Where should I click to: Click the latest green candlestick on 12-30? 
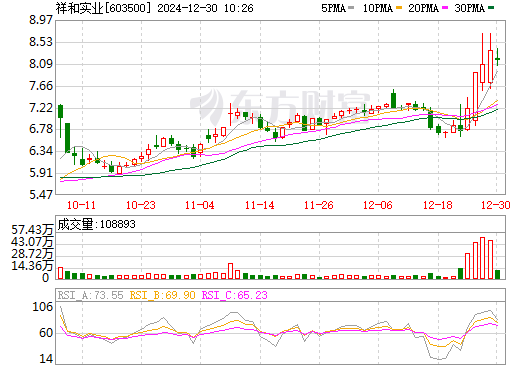tap(497, 57)
